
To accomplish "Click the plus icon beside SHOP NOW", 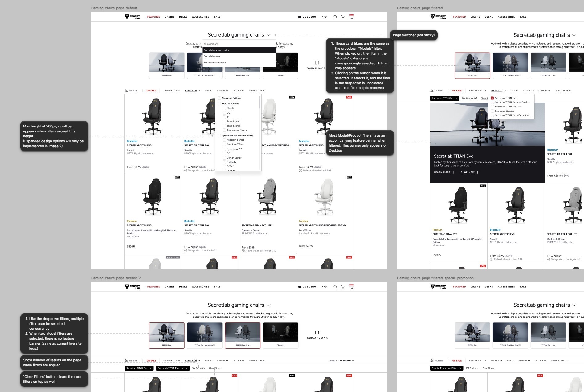I will 477,172.
